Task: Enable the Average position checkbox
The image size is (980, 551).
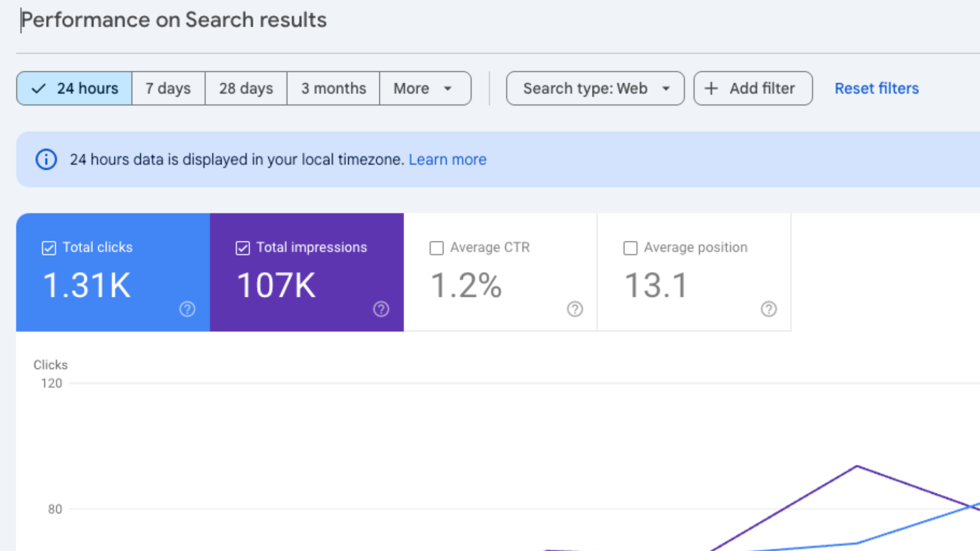Action: (x=631, y=248)
